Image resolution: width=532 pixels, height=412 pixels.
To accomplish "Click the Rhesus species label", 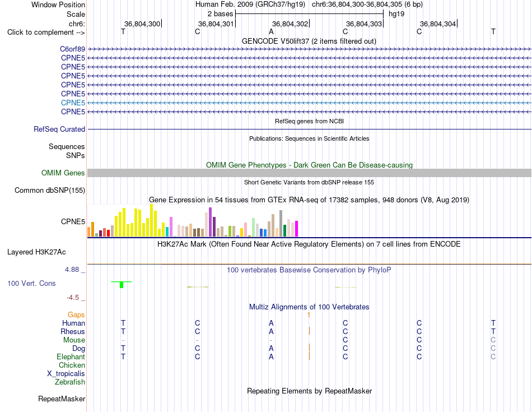I will 73,332.
